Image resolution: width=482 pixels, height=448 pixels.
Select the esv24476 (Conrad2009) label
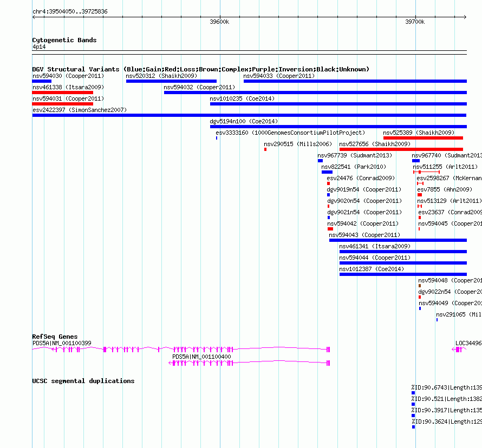(361, 178)
